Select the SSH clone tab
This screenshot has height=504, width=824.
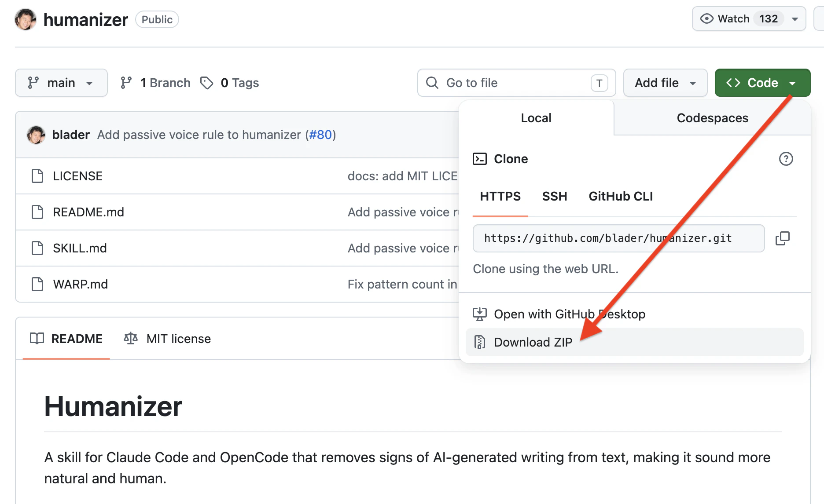coord(555,197)
